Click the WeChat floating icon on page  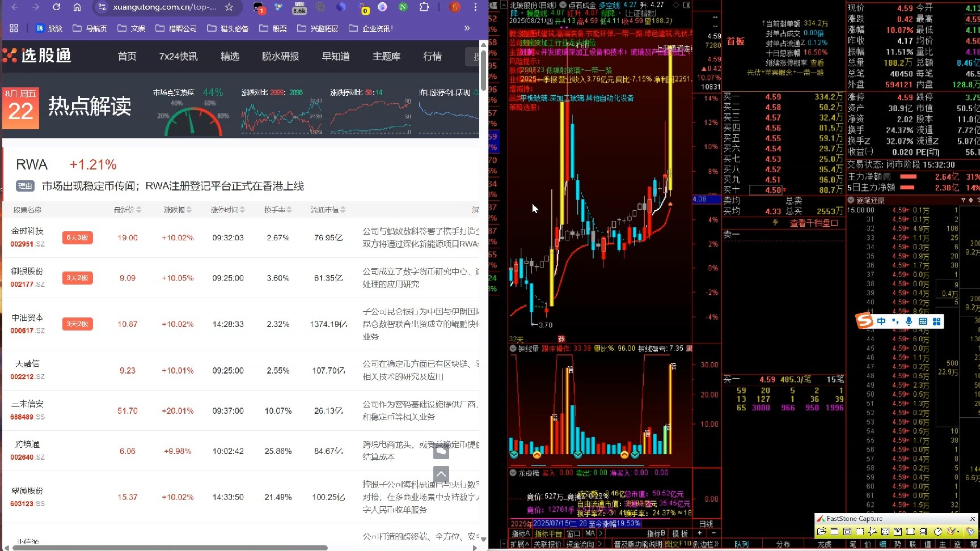point(441,451)
